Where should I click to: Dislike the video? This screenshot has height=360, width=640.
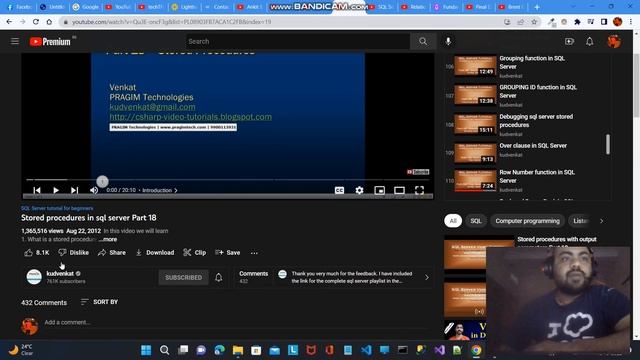point(73,253)
